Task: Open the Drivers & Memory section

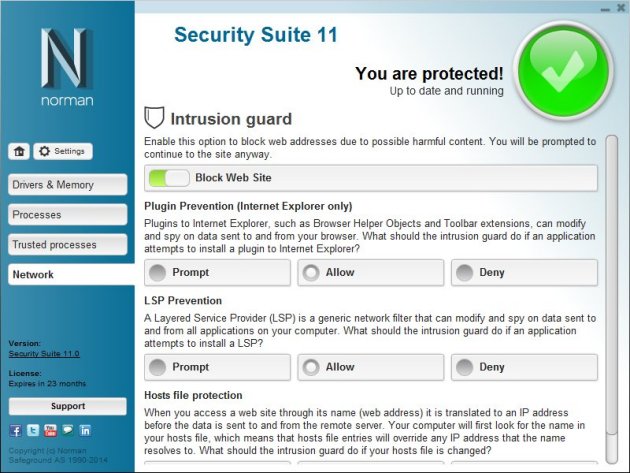Action: [x=68, y=185]
